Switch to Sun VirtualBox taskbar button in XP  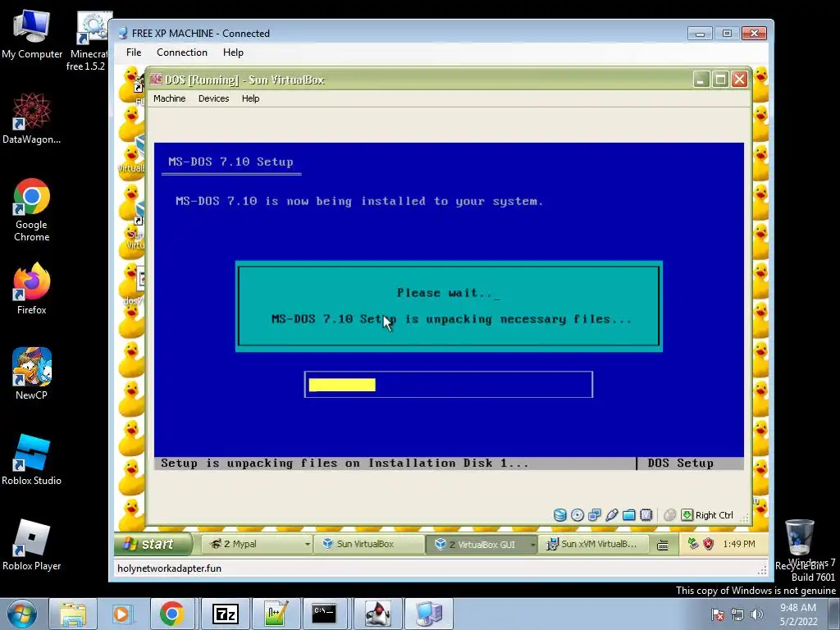point(368,544)
